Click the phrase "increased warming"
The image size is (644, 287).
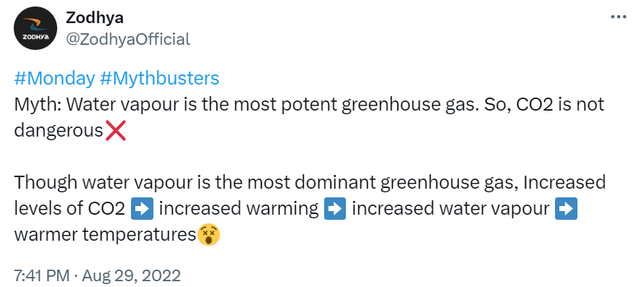239,209
